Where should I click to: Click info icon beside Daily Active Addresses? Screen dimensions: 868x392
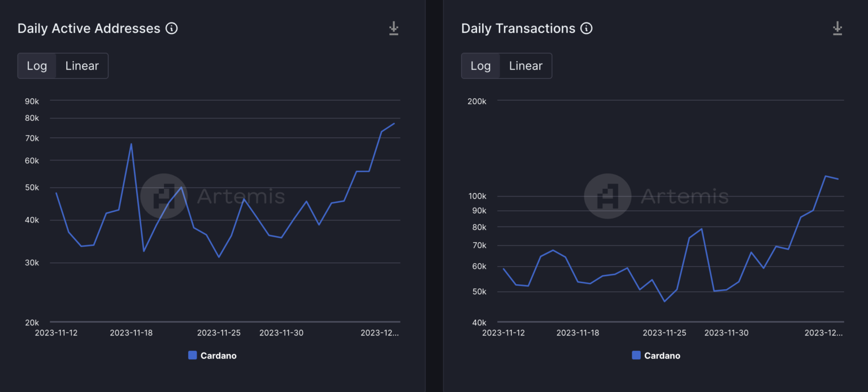(x=172, y=28)
